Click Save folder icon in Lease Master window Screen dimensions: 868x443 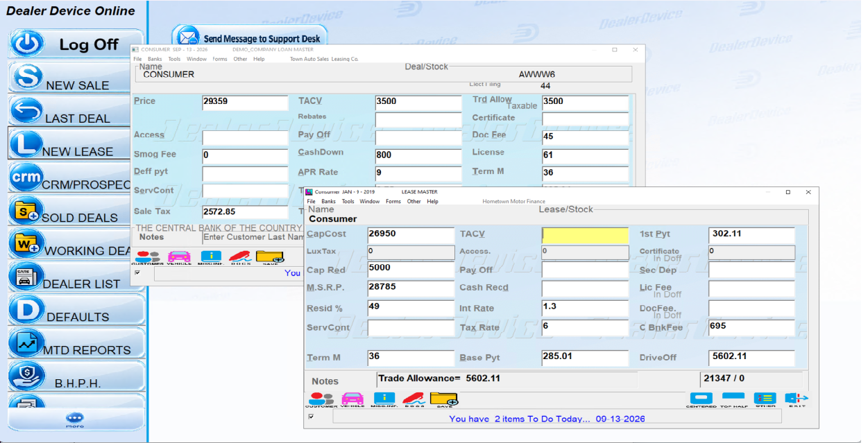(x=444, y=400)
